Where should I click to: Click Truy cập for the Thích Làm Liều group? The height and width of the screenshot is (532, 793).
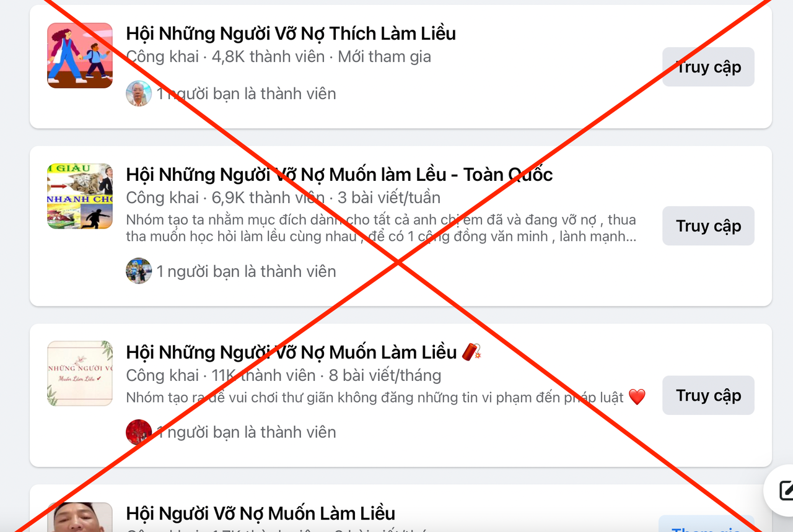(708, 67)
